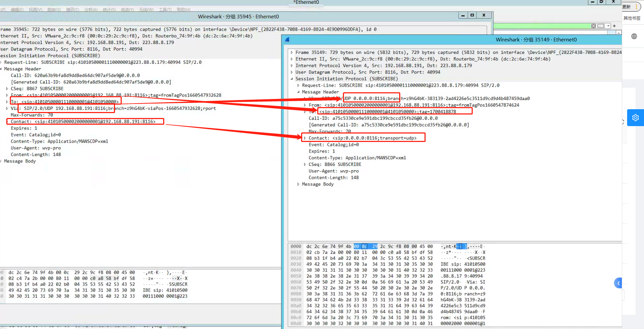This screenshot has height=329, width=644.
Task: Open the 帮助(H) menu
Action: click(x=184, y=10)
